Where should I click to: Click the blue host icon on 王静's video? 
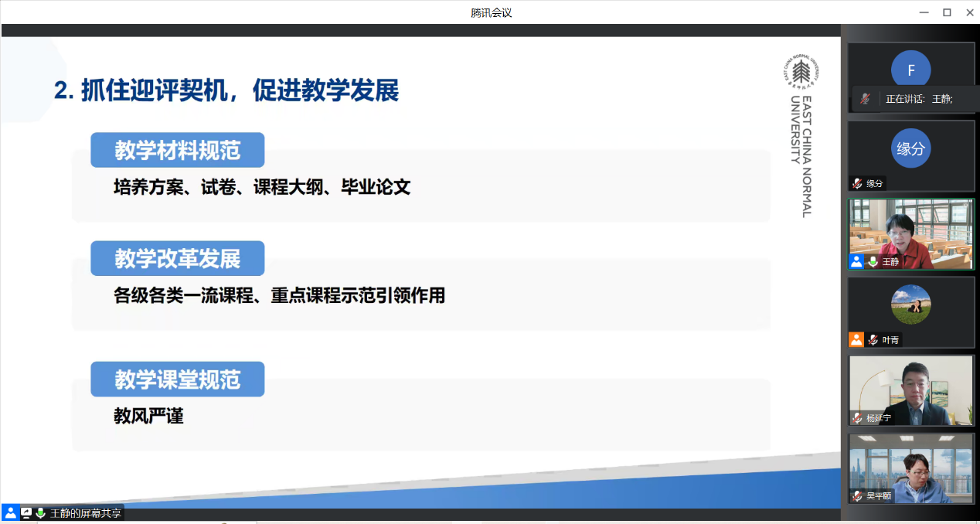tap(856, 261)
